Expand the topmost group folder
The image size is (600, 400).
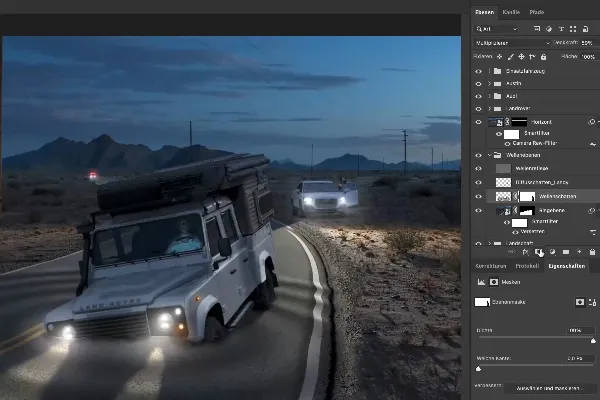pos(489,71)
